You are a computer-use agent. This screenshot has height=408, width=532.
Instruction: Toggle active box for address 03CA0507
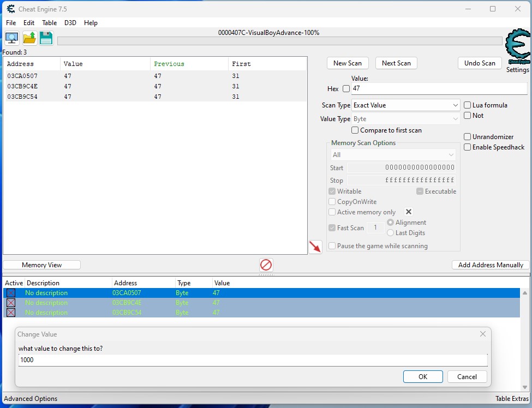10,293
